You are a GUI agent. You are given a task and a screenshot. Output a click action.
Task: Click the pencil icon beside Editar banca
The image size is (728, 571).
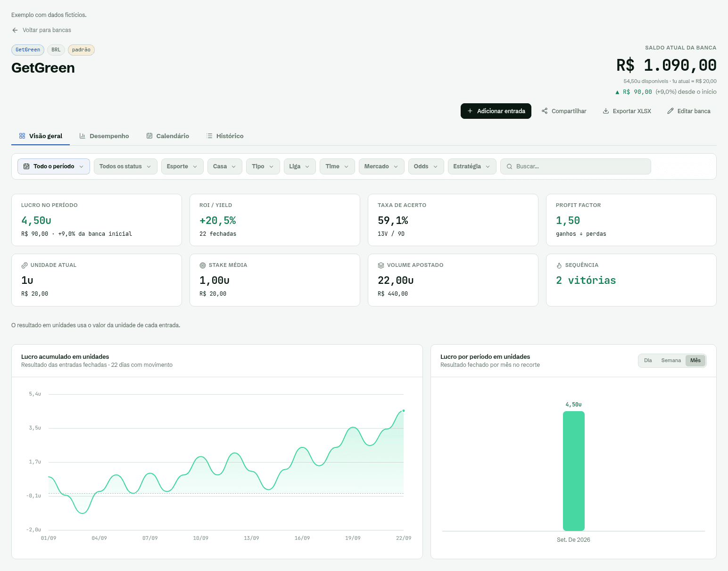[670, 111]
